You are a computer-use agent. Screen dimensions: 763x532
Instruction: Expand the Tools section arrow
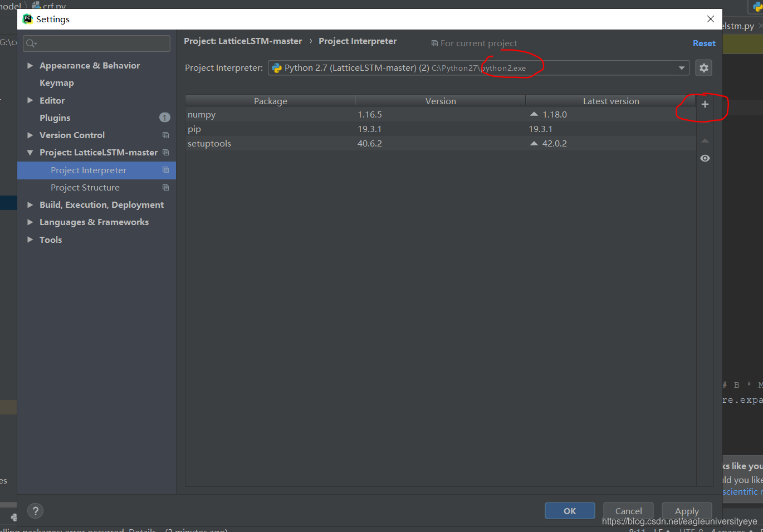(30, 240)
